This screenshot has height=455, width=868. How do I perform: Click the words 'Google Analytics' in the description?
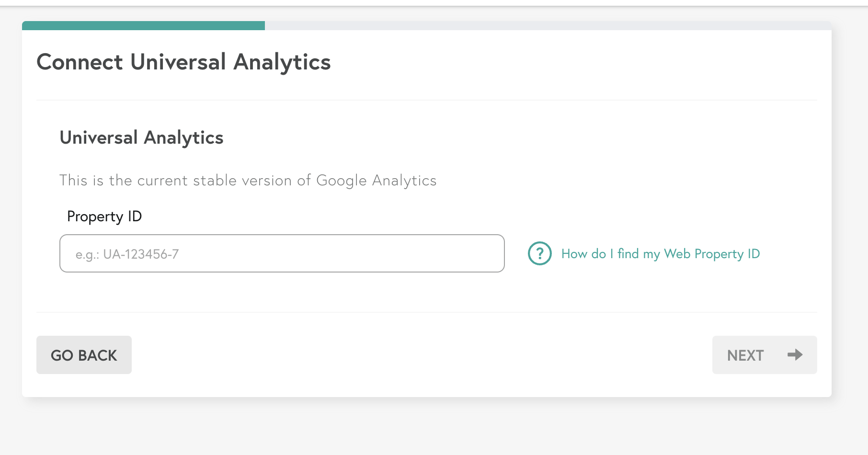click(377, 181)
